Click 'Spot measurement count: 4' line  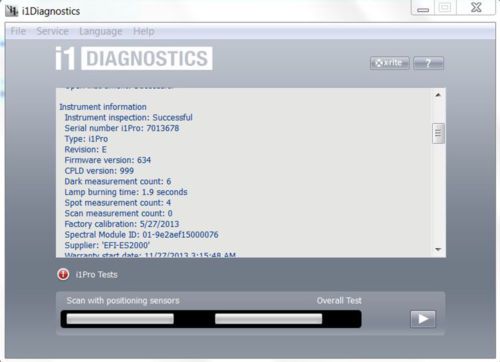coord(118,203)
